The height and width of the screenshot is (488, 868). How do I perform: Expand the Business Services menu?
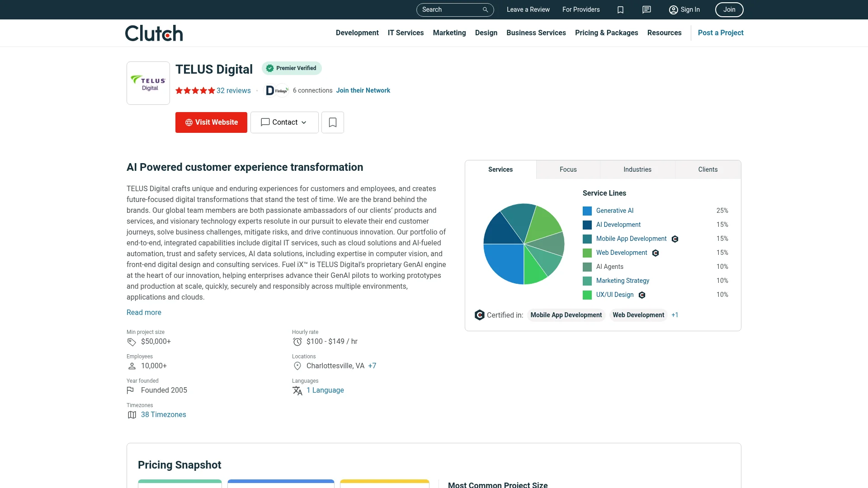click(536, 33)
